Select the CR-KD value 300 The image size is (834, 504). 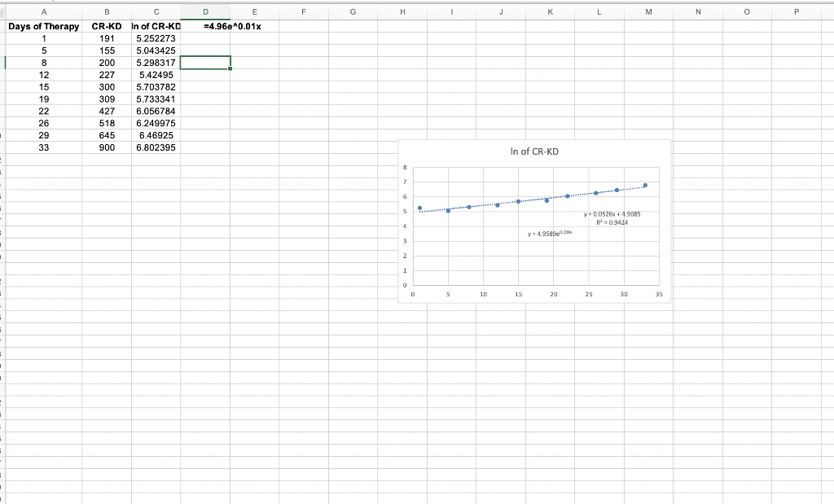tap(107, 86)
